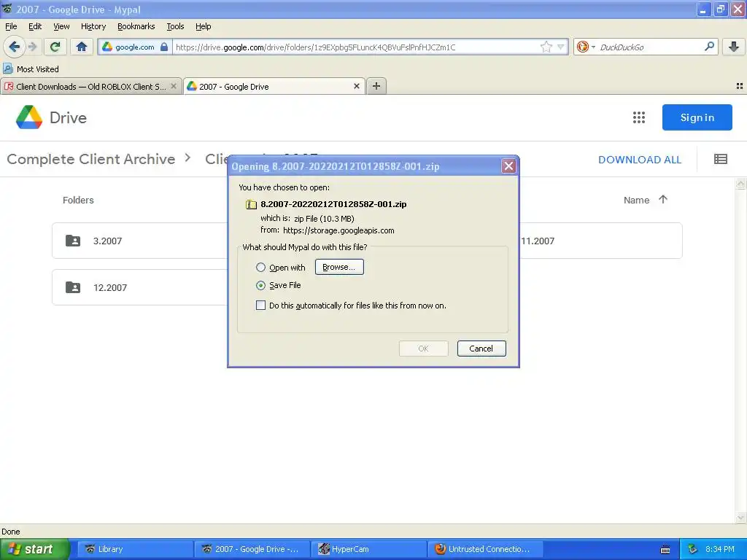Reload the page with the refresh icon
The width and height of the screenshot is (747, 560).
pyautogui.click(x=55, y=47)
